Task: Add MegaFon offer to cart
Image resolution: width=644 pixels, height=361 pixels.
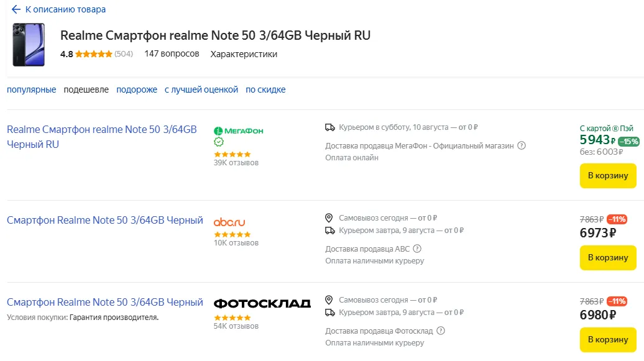Action: [607, 176]
